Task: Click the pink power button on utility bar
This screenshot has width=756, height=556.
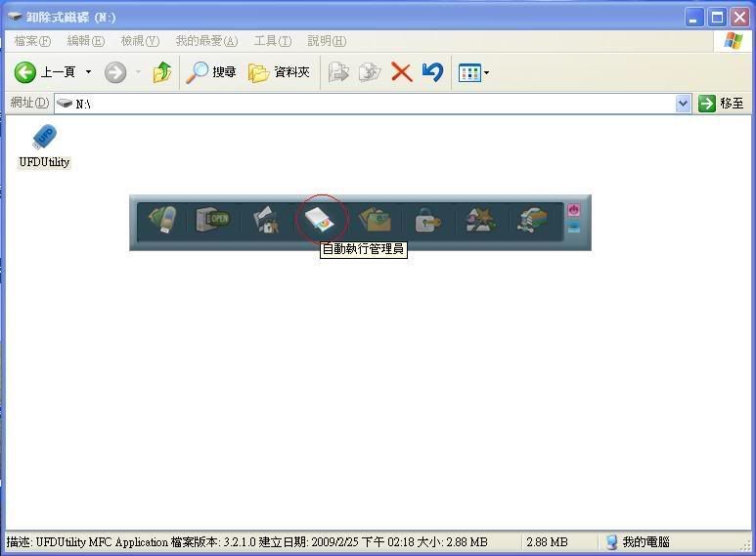Action: [573, 210]
